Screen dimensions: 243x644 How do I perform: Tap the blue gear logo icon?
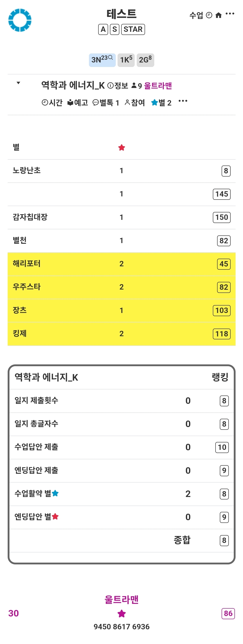click(20, 20)
